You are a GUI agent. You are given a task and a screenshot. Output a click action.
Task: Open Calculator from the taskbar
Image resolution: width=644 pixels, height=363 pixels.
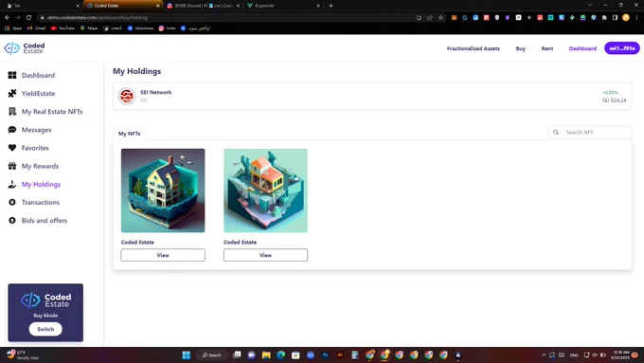coord(355,354)
